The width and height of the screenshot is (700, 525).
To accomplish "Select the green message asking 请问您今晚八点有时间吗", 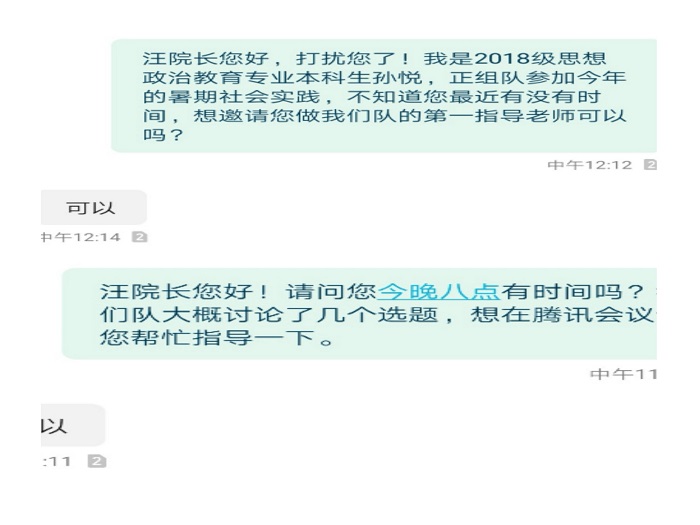I will coord(359,314).
